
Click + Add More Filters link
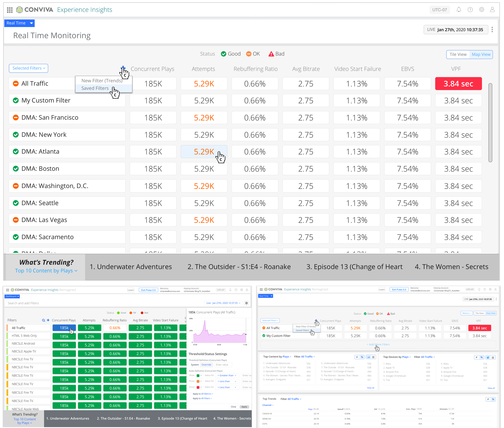pos(378,344)
